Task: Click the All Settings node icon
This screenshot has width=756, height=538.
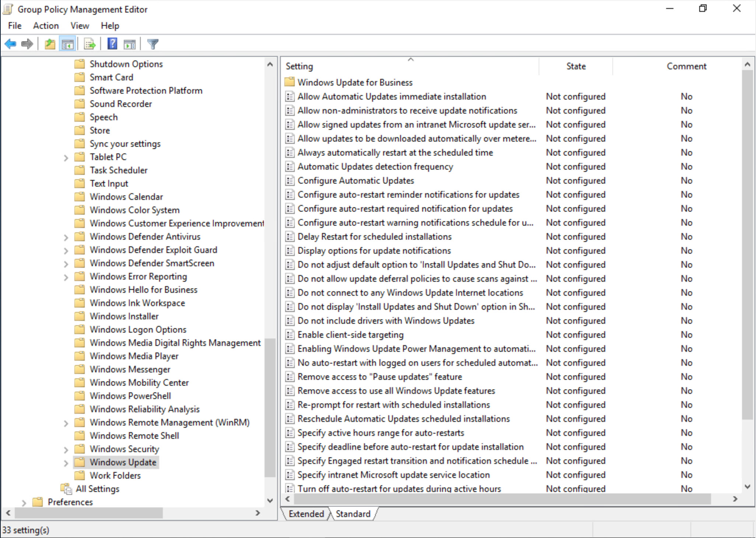Action: [66, 489]
